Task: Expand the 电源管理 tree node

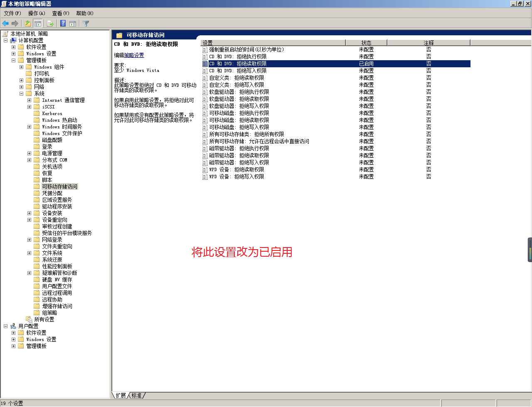Action: pos(29,153)
